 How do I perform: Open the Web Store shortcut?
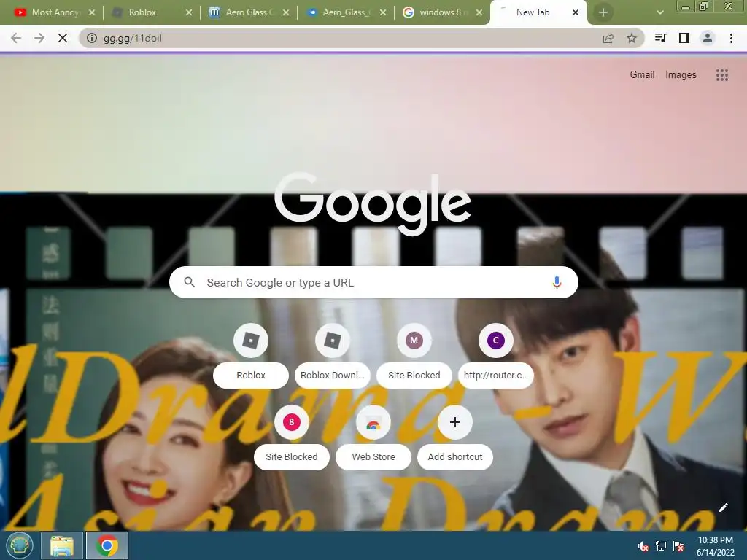(x=373, y=437)
